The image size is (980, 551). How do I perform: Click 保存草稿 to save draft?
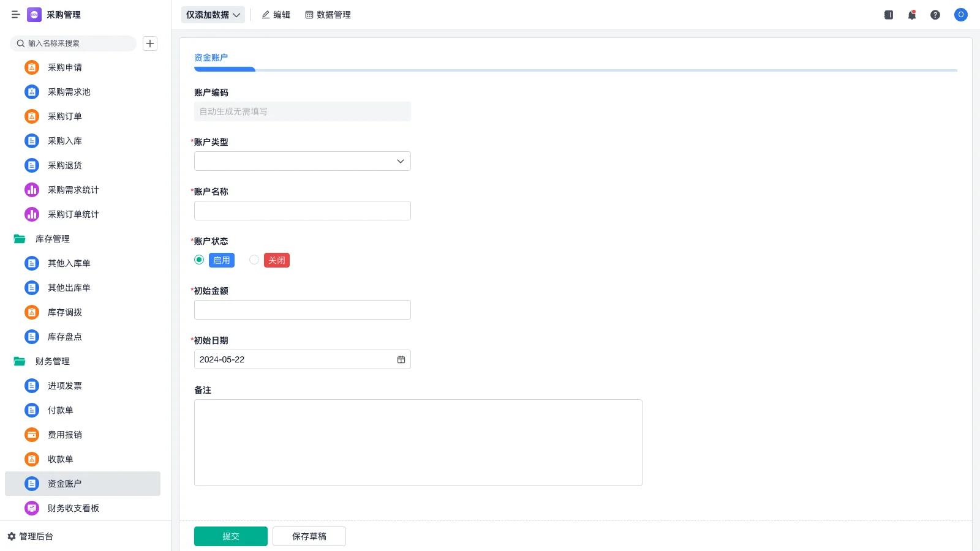[309, 536]
